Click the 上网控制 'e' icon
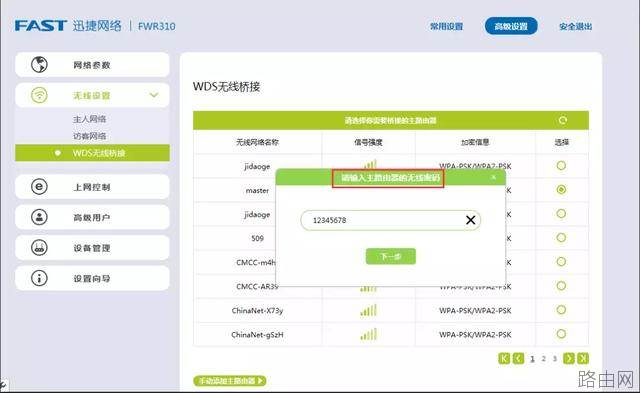 [39, 187]
